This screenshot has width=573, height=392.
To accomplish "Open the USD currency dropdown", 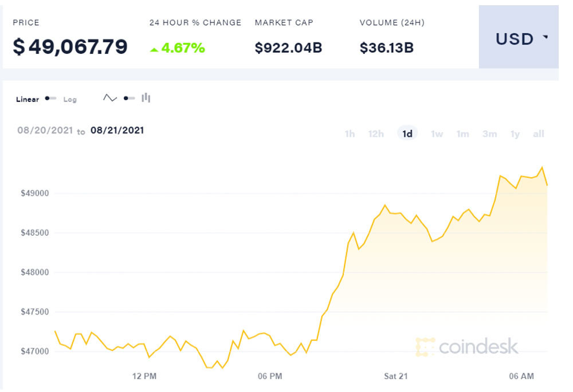I will 519,38.
